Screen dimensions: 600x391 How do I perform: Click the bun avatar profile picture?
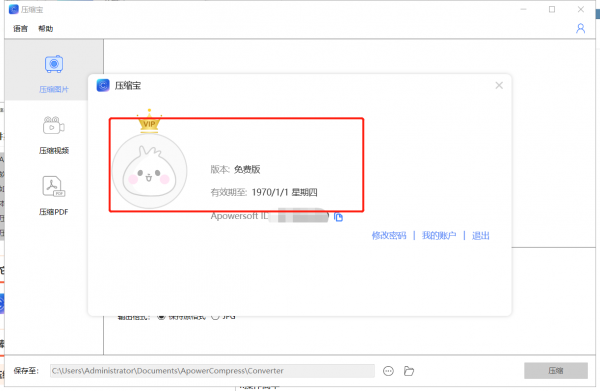(150, 171)
